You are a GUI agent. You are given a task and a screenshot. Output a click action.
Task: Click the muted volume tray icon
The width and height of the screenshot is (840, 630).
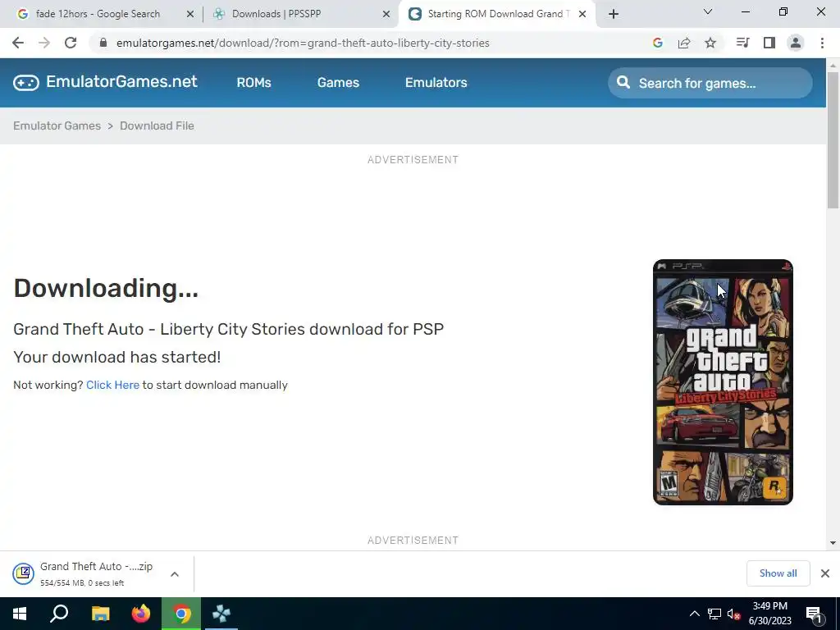click(733, 614)
